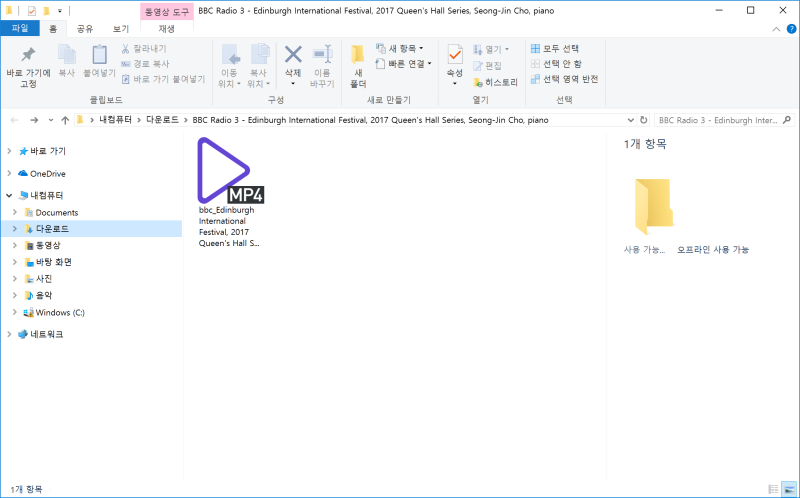Viewport: 800px width, 498px height.
Task: Collapse the ribbon with caret arrow
Action: pos(776,29)
